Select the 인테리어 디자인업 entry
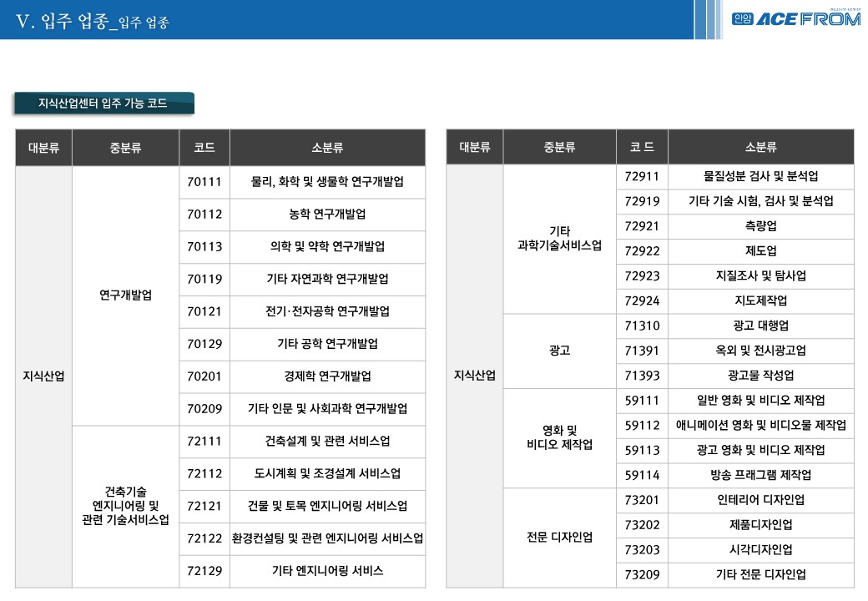Image resolution: width=868 pixels, height=601 pixels. 760,500
